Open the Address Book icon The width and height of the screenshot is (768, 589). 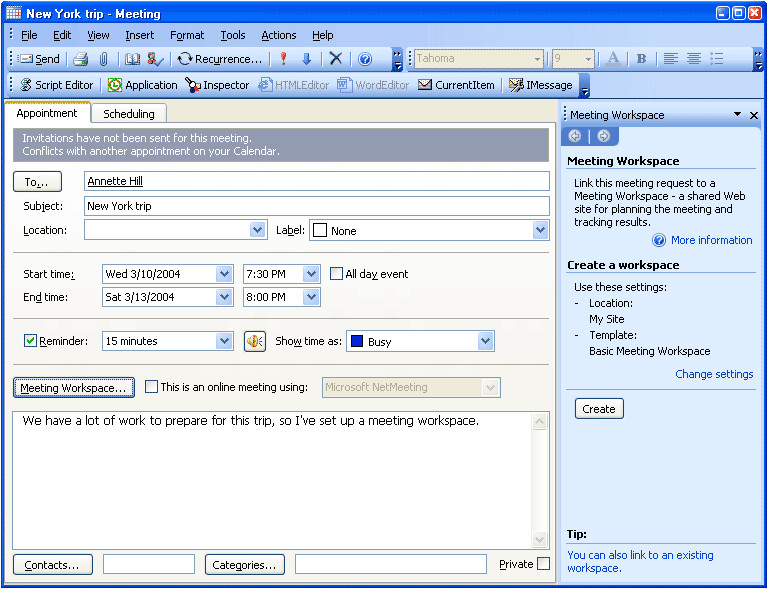pos(132,59)
